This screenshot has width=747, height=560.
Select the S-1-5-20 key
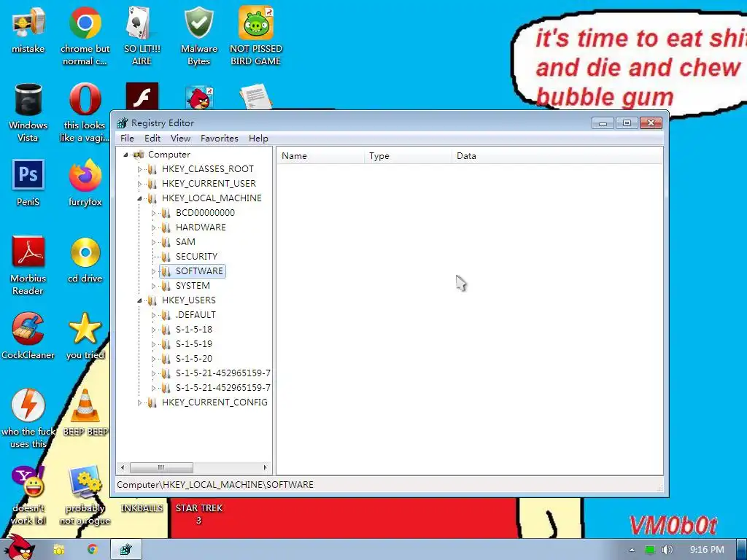(194, 359)
